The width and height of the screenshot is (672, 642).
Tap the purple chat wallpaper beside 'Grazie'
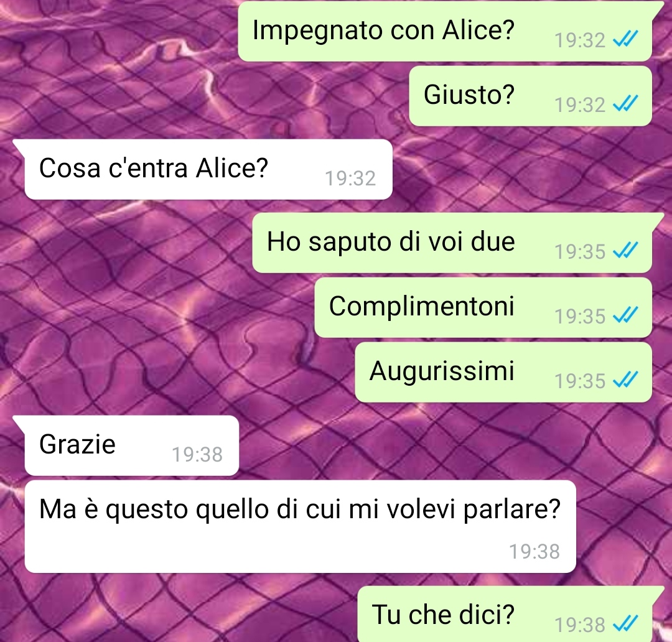[429, 445]
